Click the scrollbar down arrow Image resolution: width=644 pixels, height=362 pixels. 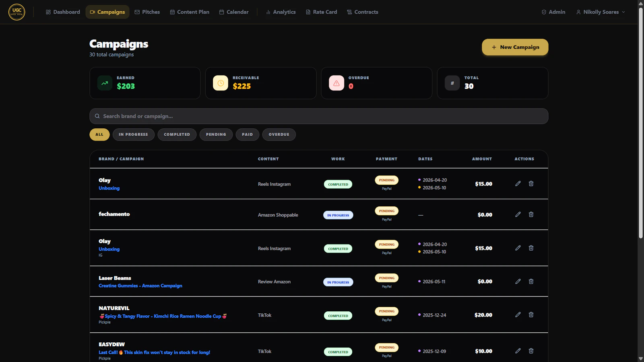641,358
